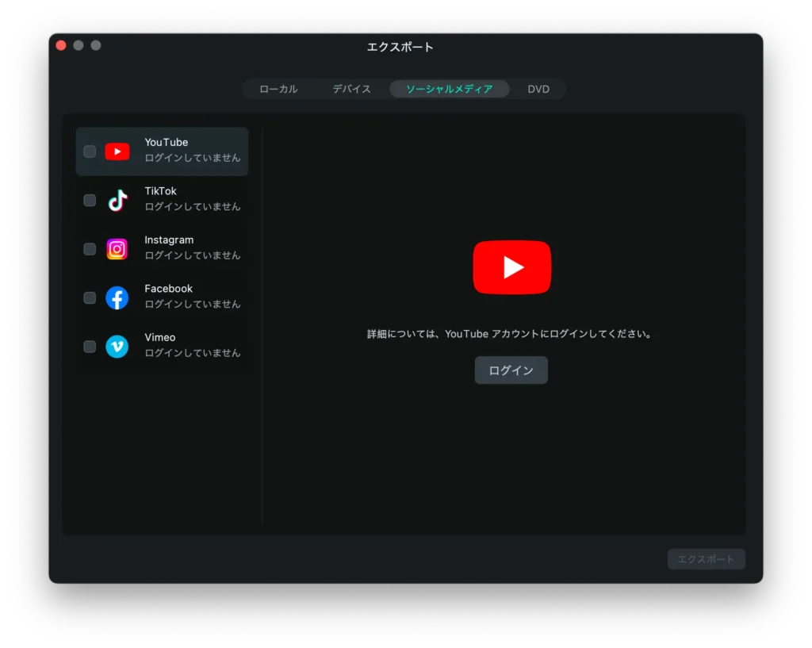Viewport: 812px width, 648px height.
Task: Click the エクスポート button
Action: pyautogui.click(x=705, y=558)
